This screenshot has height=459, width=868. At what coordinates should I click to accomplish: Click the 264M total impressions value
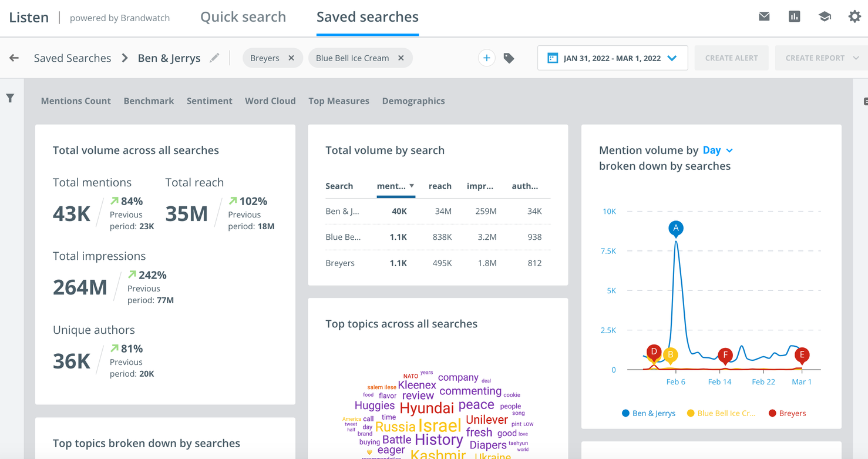point(80,287)
